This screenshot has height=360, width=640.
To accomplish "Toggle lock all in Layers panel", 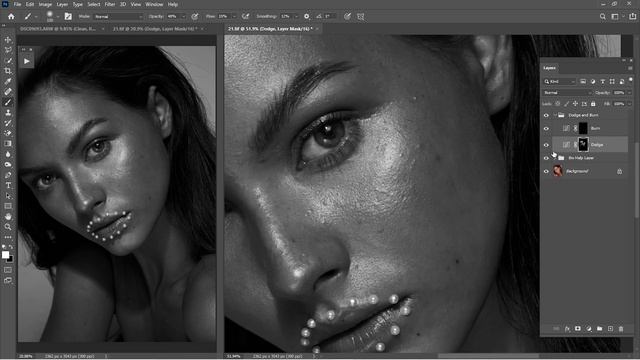I will click(593, 104).
